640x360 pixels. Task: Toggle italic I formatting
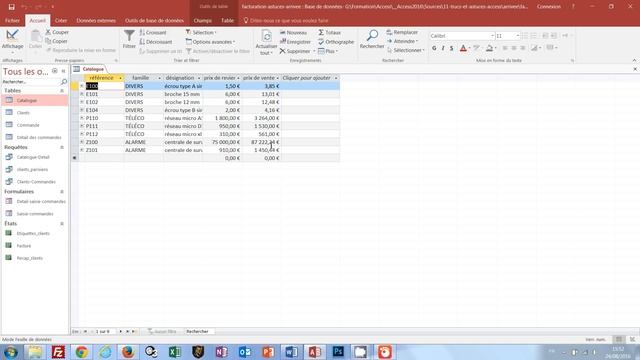coord(443,48)
